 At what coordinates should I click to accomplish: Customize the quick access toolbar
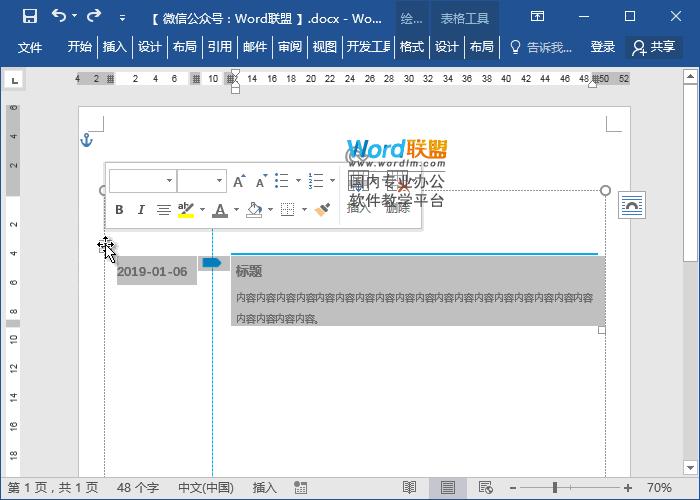click(x=122, y=18)
